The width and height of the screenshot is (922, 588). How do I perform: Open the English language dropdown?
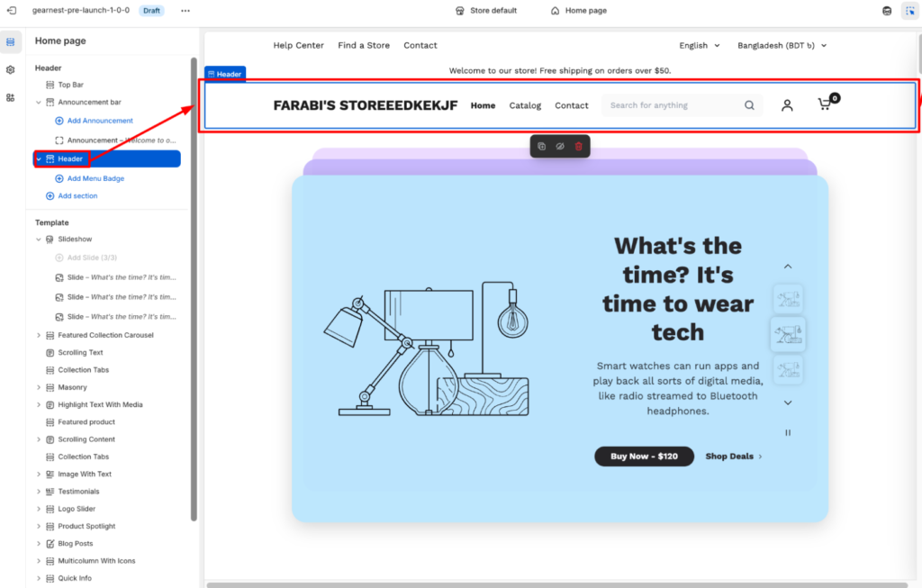pos(700,45)
